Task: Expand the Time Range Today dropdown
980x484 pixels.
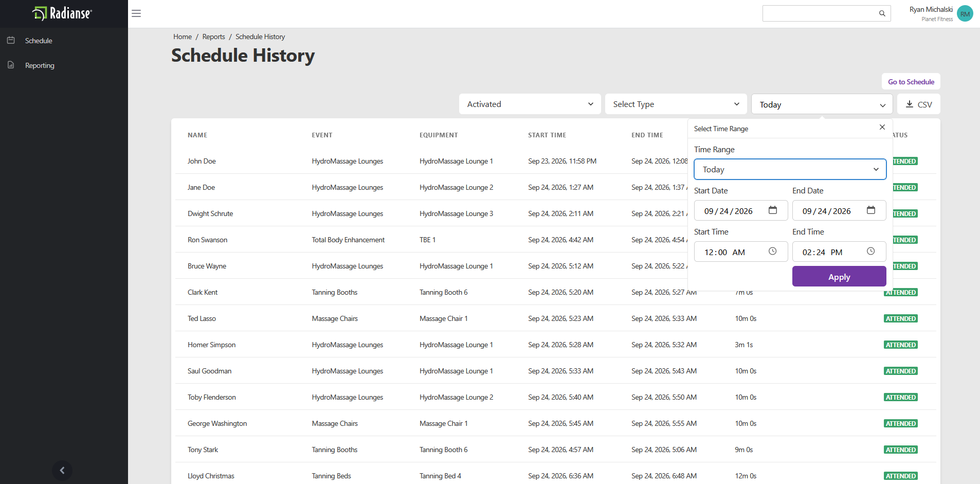Action: pyautogui.click(x=790, y=169)
